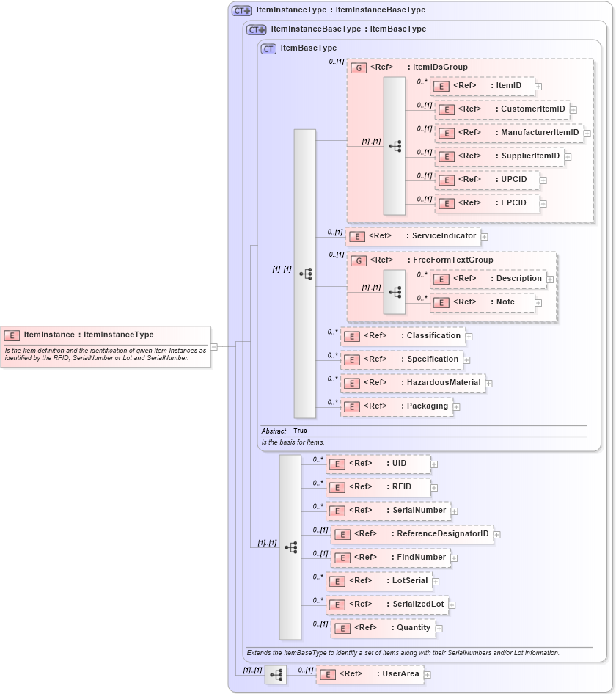Expand the UserArea reference
This screenshot has height=694, width=616.
point(428,673)
